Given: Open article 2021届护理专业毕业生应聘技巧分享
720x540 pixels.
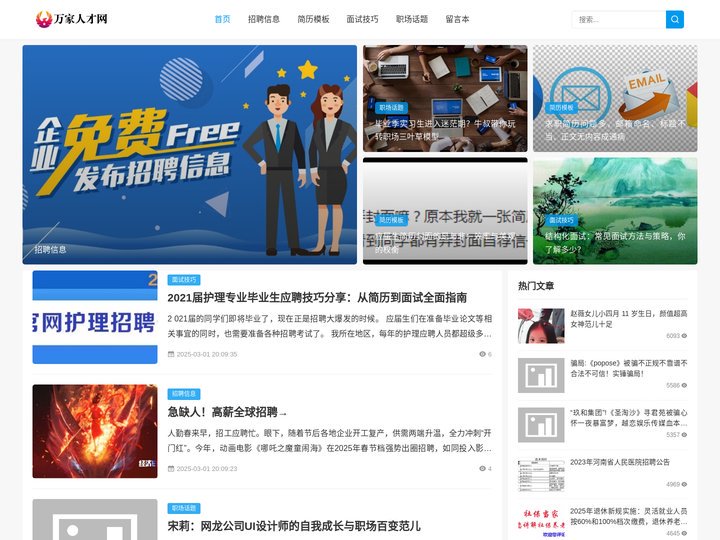Looking at the screenshot, I should (317, 298).
